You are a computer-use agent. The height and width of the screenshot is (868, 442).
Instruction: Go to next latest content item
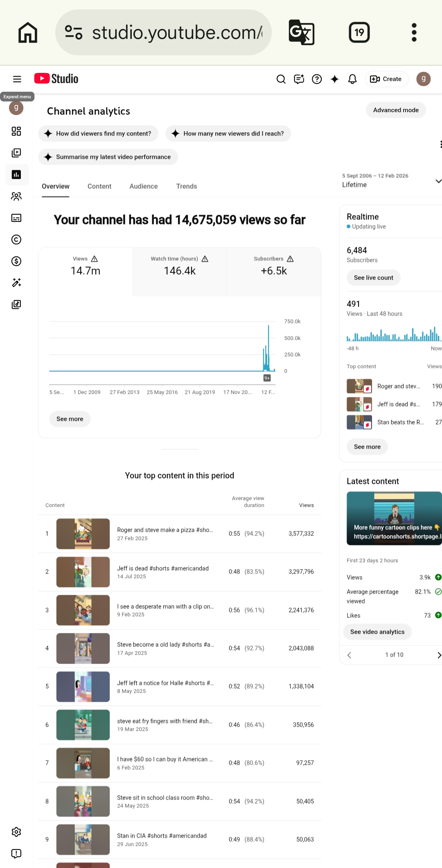(x=439, y=655)
